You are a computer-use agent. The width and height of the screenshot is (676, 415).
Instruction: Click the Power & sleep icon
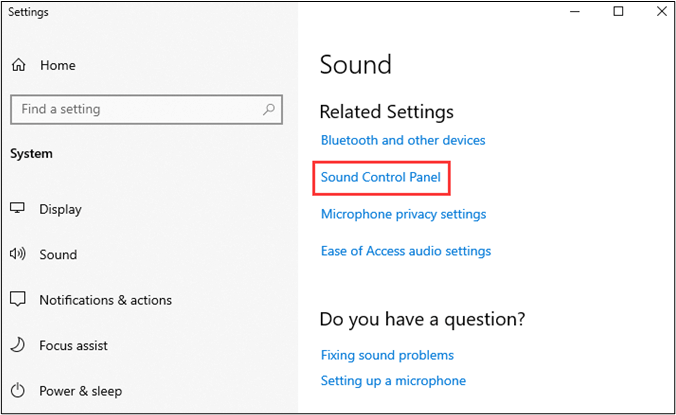[18, 391]
